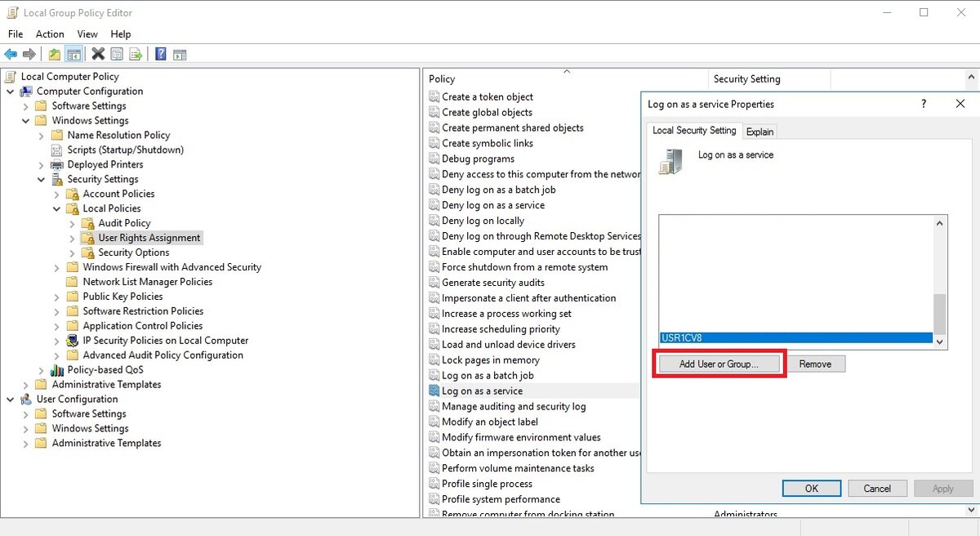
Task: Toggle Show/Hide Console Tree toolbar icon
Action: (x=73, y=54)
